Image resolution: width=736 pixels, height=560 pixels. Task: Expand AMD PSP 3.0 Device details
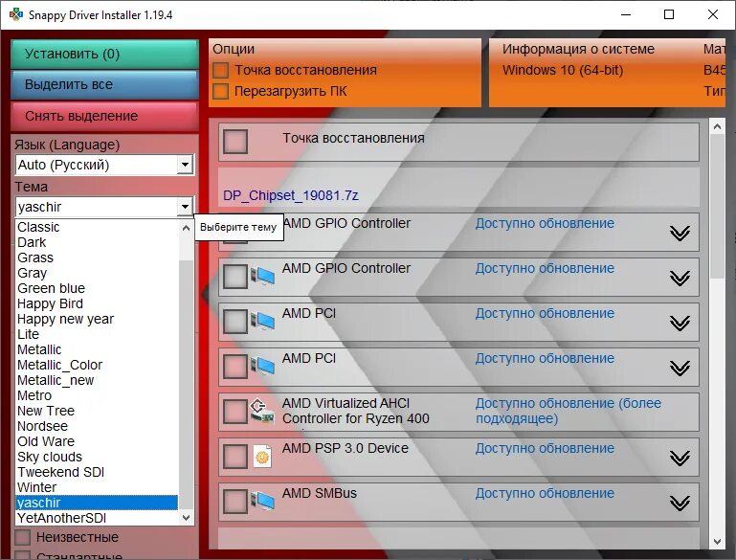pos(680,458)
